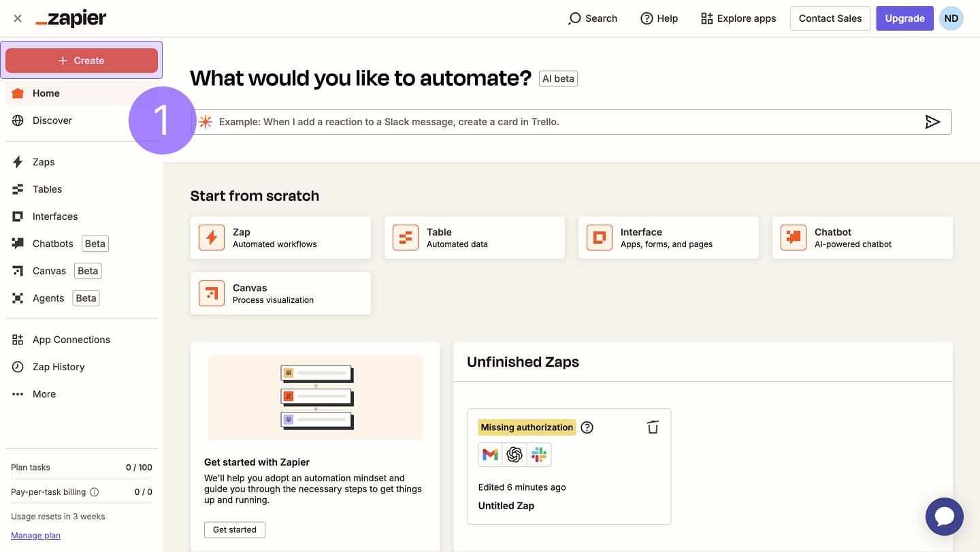Click the 'Usage resets in 3 weeks' text
Image resolution: width=980 pixels, height=552 pixels.
[x=58, y=517]
